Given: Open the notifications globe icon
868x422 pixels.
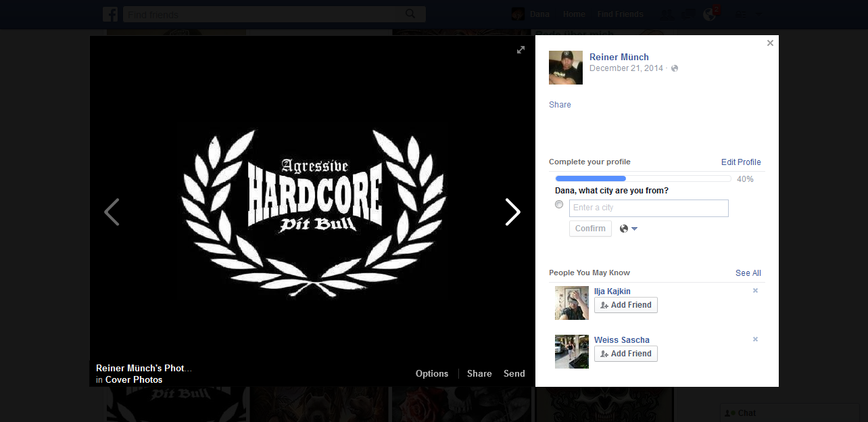Looking at the screenshot, I should (x=710, y=14).
